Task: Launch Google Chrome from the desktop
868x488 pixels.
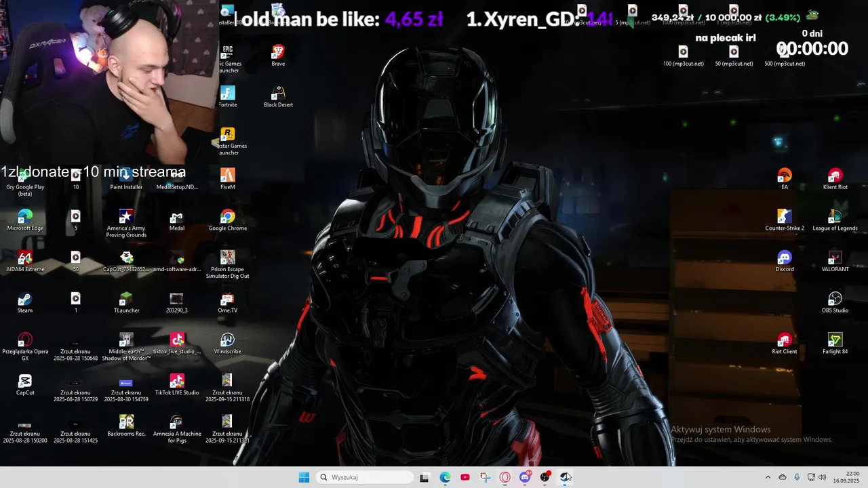Action: (x=228, y=220)
